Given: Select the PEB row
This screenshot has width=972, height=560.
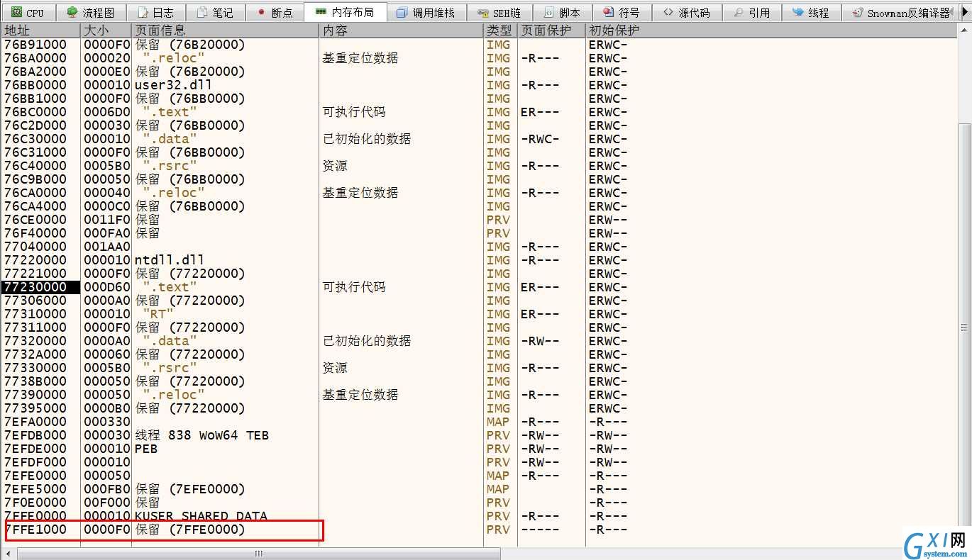Looking at the screenshot, I should coord(145,449).
